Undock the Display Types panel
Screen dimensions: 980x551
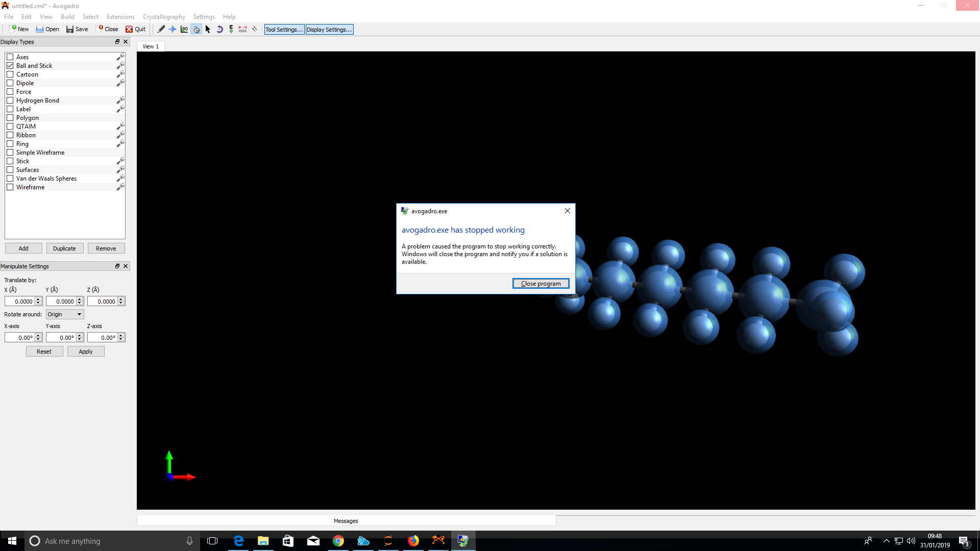pyautogui.click(x=117, y=42)
